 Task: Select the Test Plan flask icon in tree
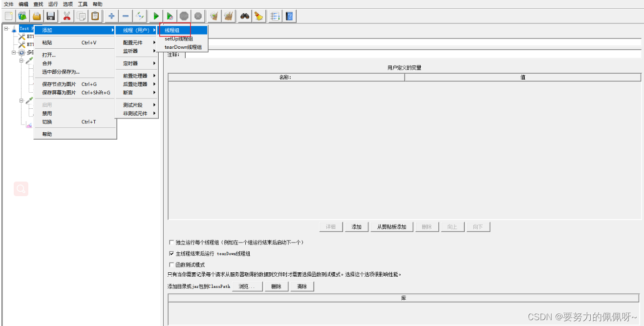point(14,29)
